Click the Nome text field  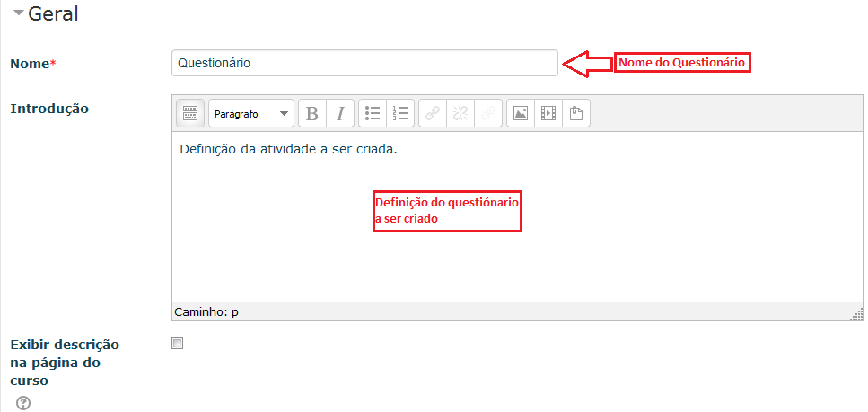click(364, 63)
